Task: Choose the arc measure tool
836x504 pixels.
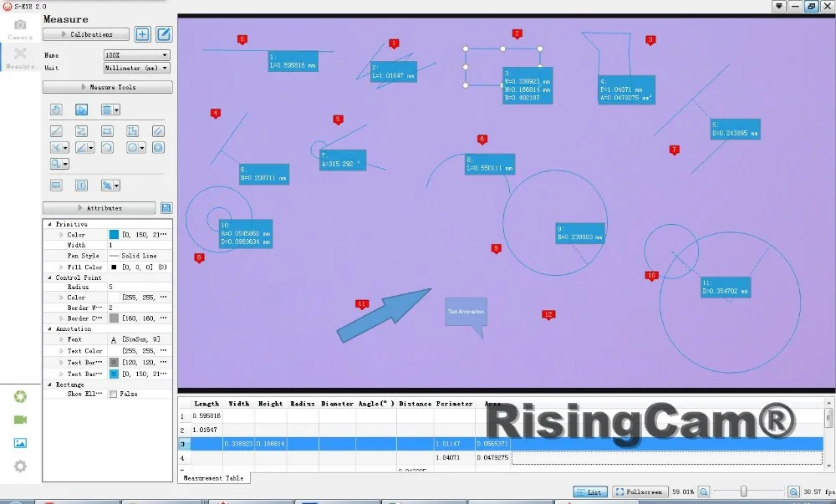Action: pyautogui.click(x=107, y=148)
